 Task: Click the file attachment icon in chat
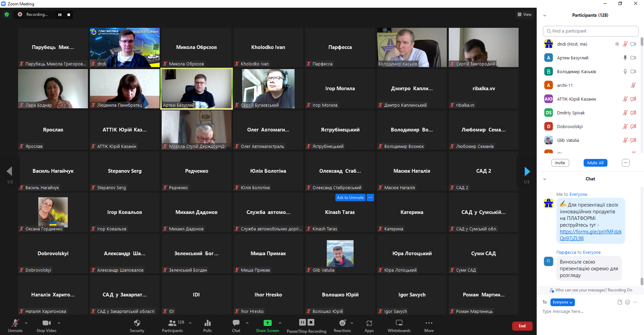pos(620,302)
